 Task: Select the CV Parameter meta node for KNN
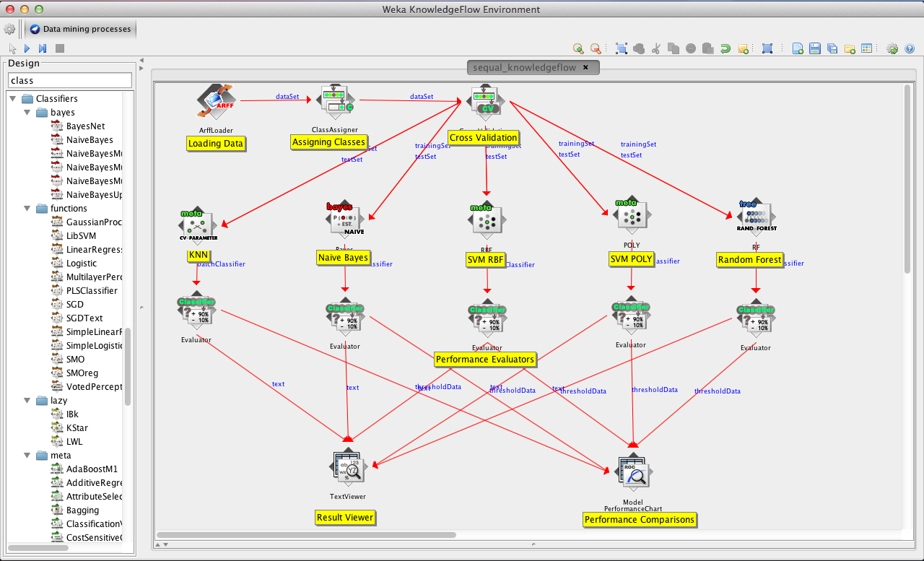198,225
